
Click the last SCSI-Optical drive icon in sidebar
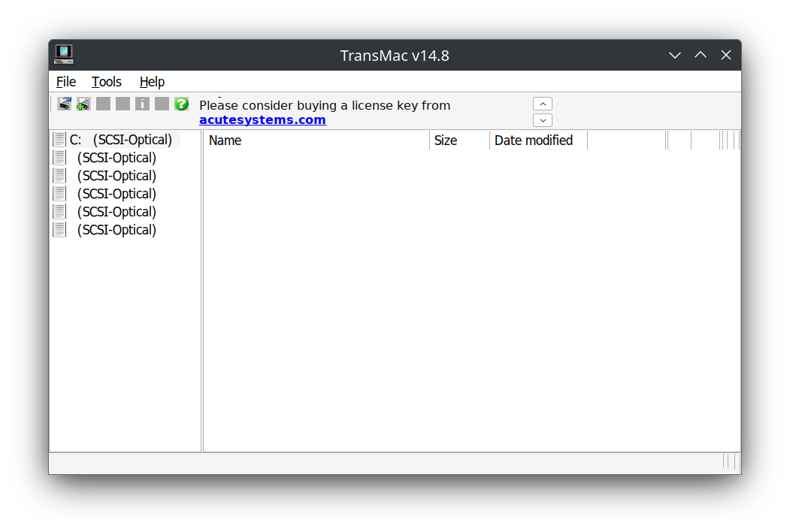[59, 229]
